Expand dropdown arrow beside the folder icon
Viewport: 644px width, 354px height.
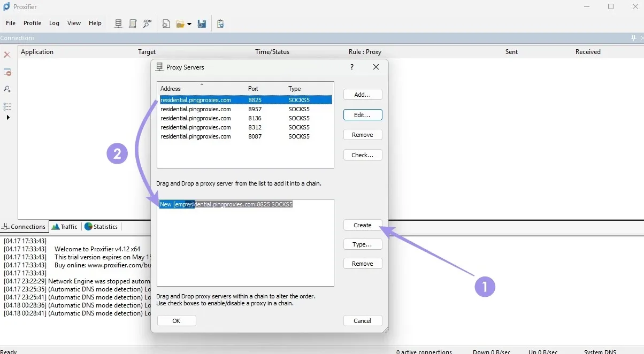coord(189,24)
